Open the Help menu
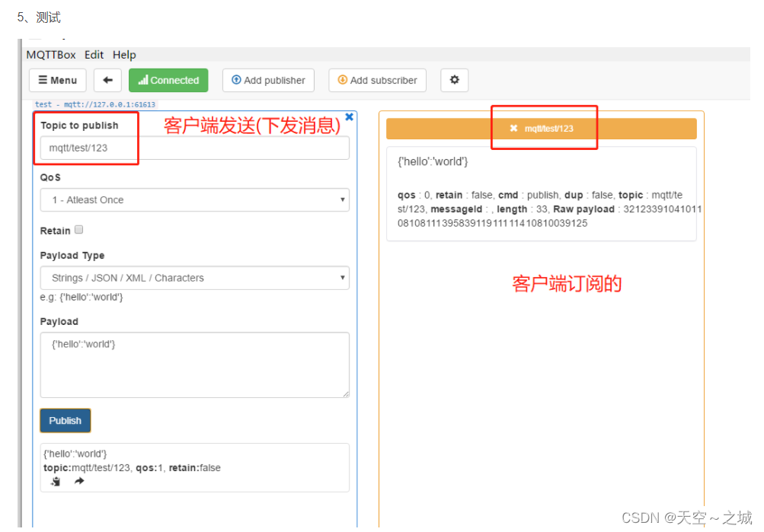This screenshot has width=764, height=532. tap(123, 54)
